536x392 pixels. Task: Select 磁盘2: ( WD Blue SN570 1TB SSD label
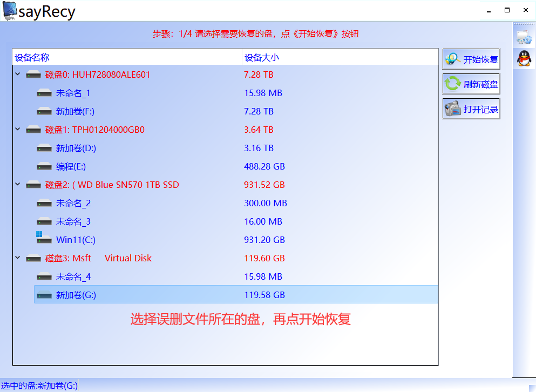point(112,185)
